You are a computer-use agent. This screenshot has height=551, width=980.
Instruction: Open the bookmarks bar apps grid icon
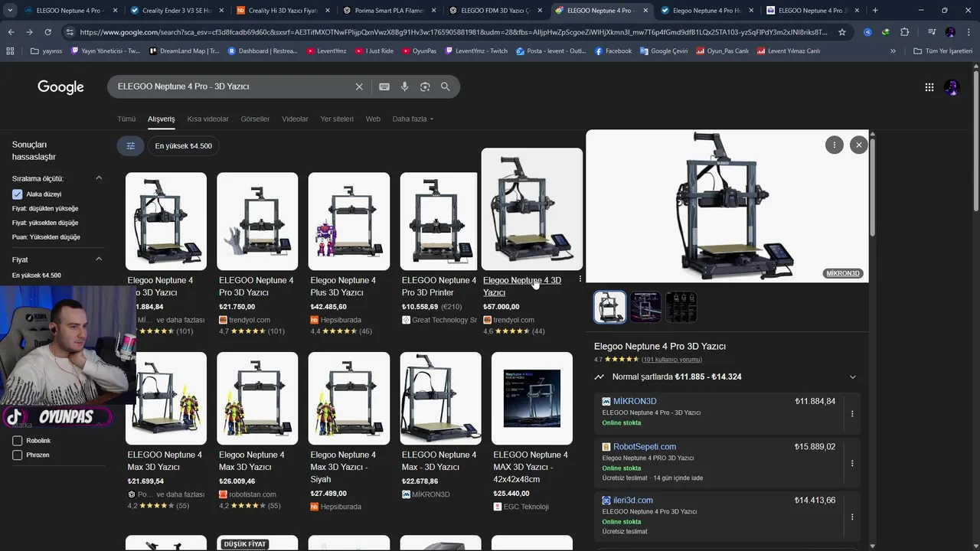(x=10, y=51)
